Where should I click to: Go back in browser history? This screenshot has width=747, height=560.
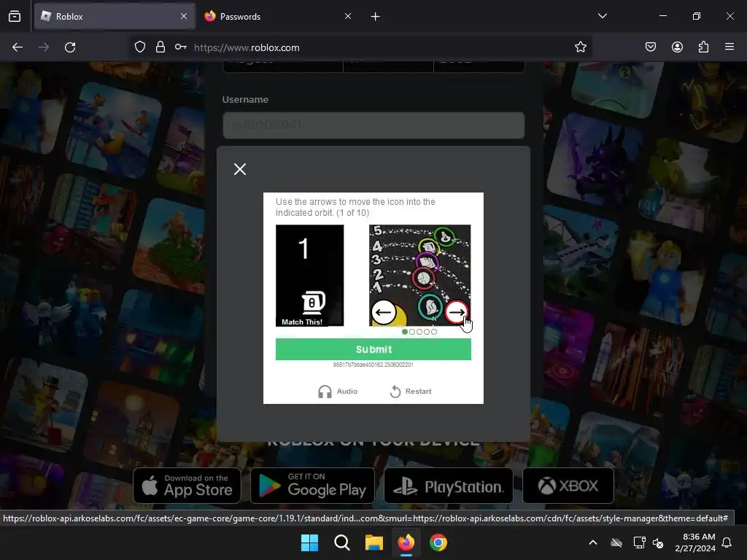click(x=18, y=47)
